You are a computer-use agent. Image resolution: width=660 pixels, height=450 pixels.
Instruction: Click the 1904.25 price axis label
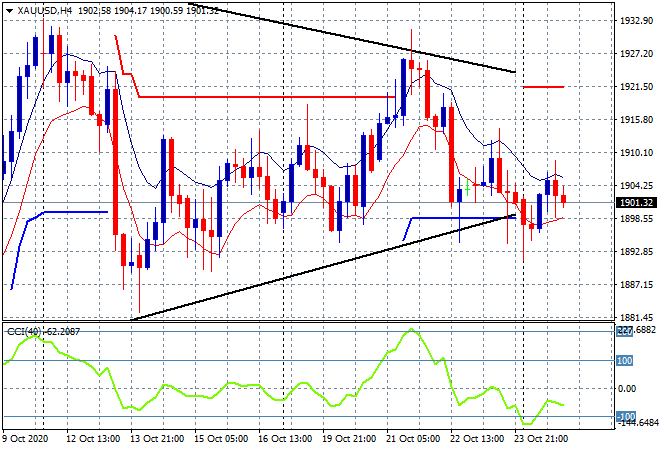coord(636,186)
